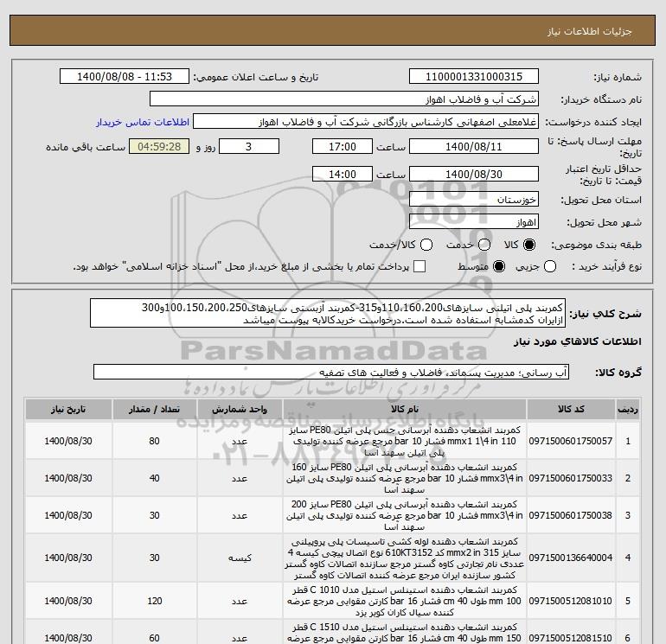Click unit کیسه in row 4

tap(240, 558)
